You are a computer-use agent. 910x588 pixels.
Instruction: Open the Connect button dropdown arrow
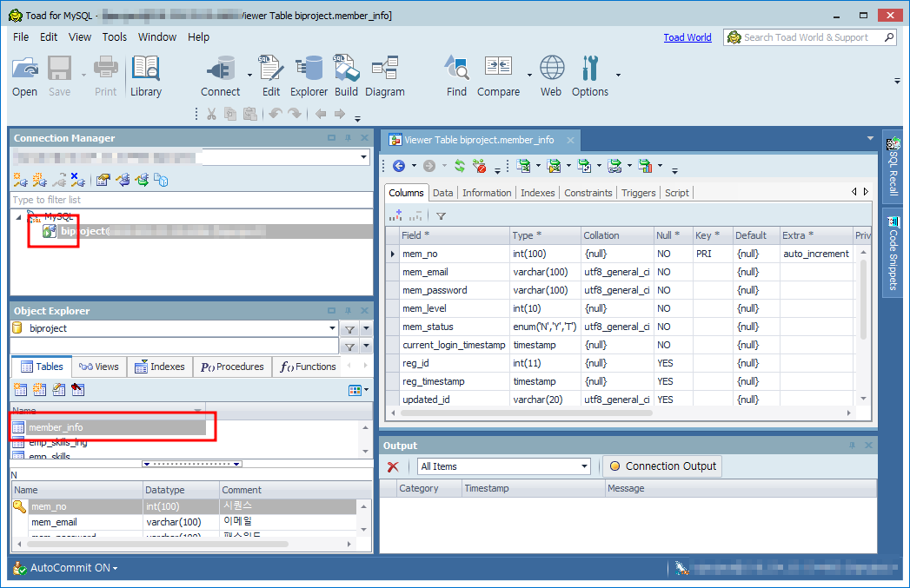(x=249, y=75)
